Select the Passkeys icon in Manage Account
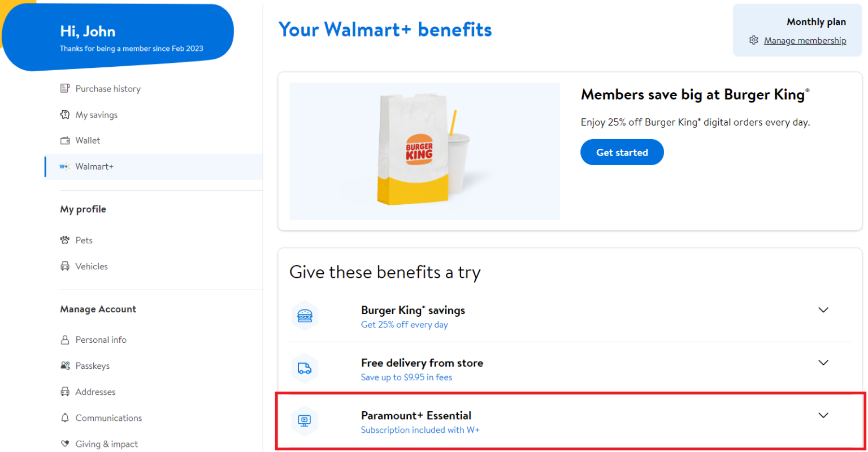 tap(65, 365)
